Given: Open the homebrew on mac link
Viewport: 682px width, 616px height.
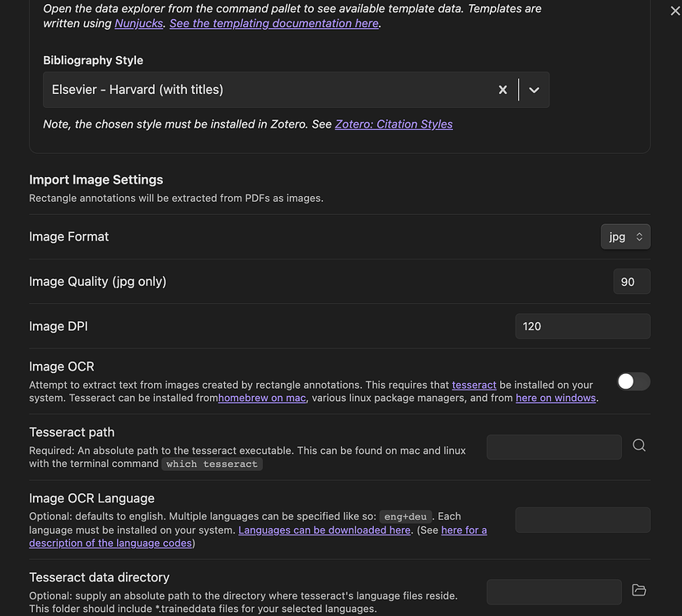Looking at the screenshot, I should pos(262,398).
